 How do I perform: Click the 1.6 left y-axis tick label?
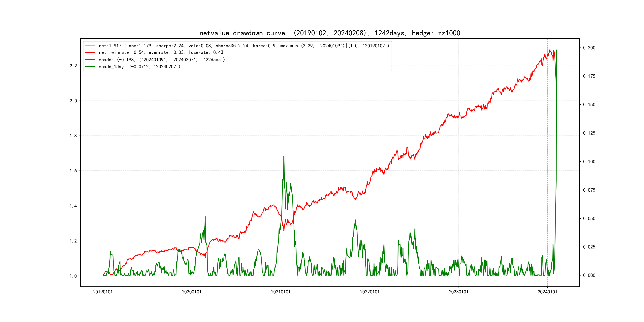tap(73, 171)
